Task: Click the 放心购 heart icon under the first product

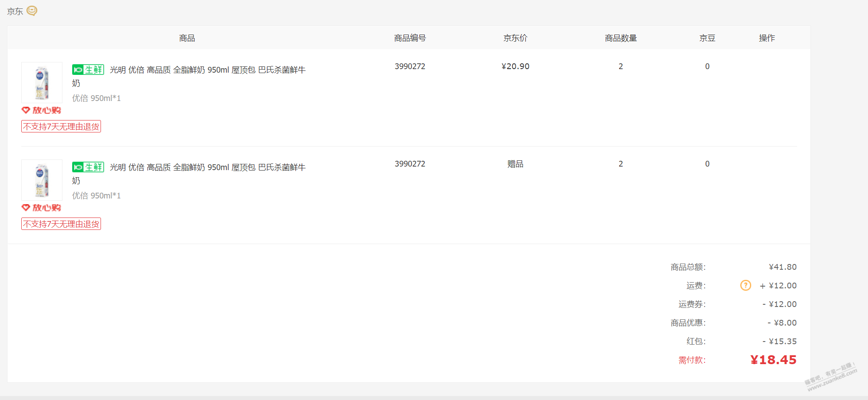Action: point(26,110)
